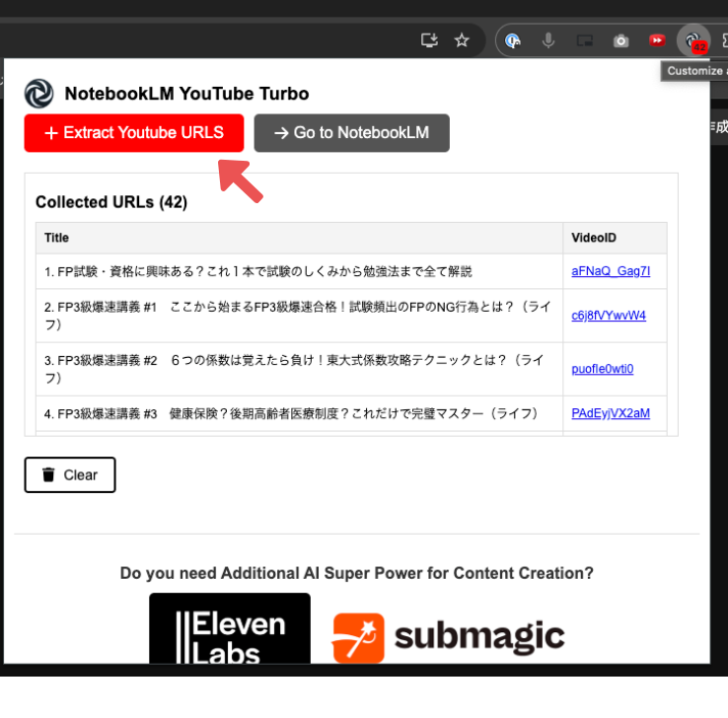
Task: Click the microphone extension icon
Action: point(548,40)
